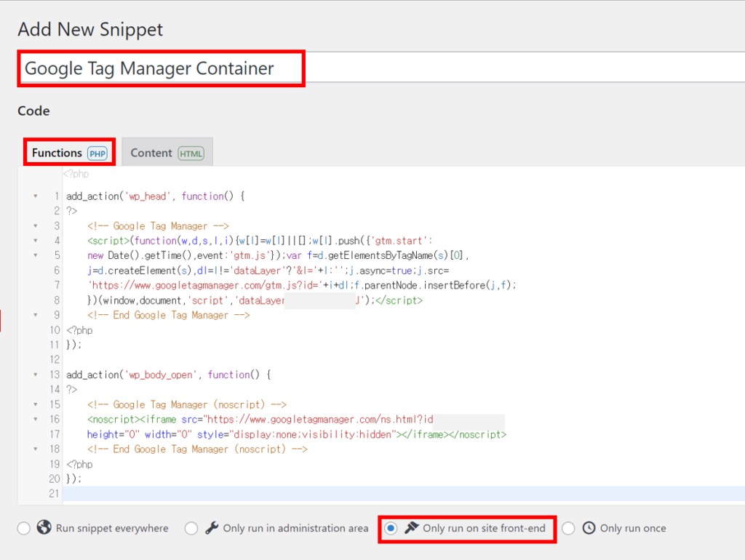Click line number 12 in the gutter
Screen dimensions: 745x560
pos(55,359)
